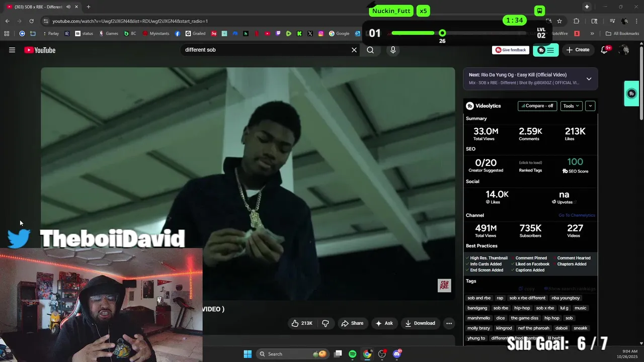The width and height of the screenshot is (644, 362).
Task: Click the 'nba youngboy' tag
Action: click(x=566, y=298)
